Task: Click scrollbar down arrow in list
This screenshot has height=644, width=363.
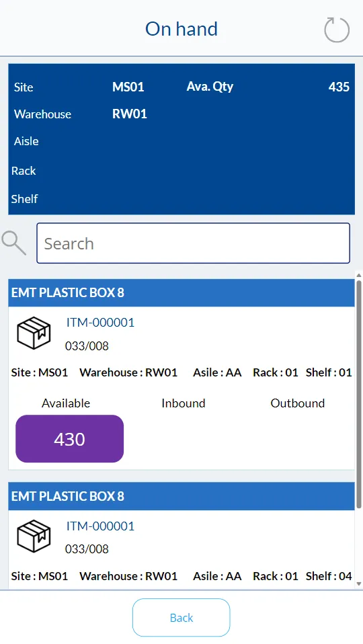Action: click(x=359, y=583)
